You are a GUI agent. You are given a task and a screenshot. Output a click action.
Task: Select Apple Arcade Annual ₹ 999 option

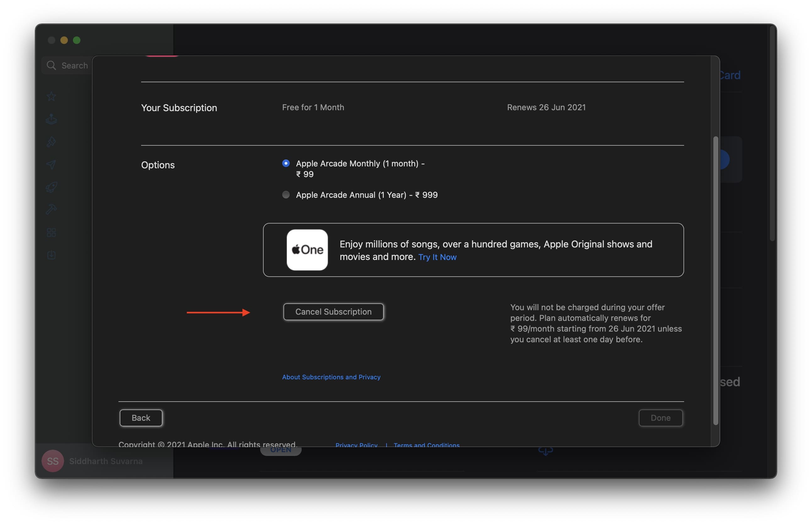click(x=286, y=195)
